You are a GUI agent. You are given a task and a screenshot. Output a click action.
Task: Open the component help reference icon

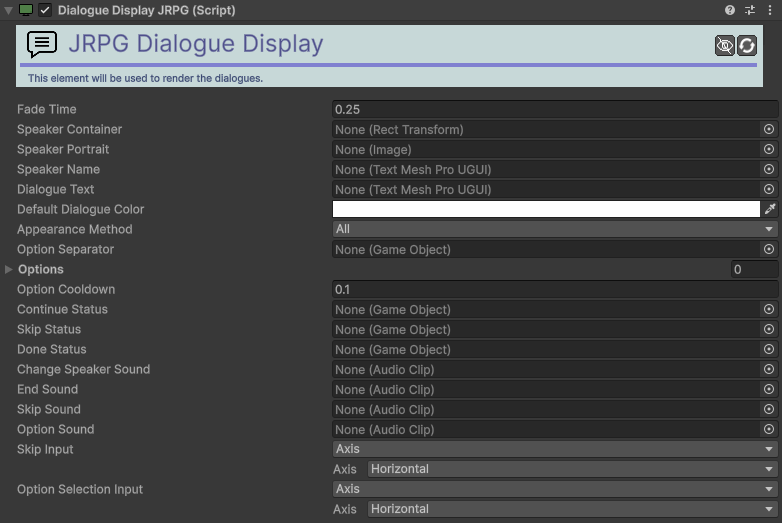(730, 10)
